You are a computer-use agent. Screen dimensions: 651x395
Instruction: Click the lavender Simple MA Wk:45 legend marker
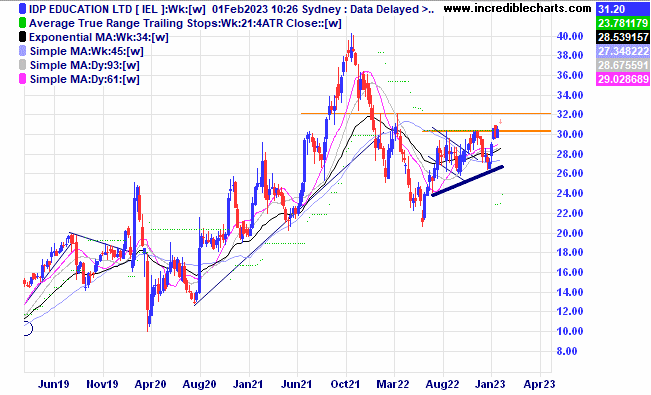pos(22,51)
